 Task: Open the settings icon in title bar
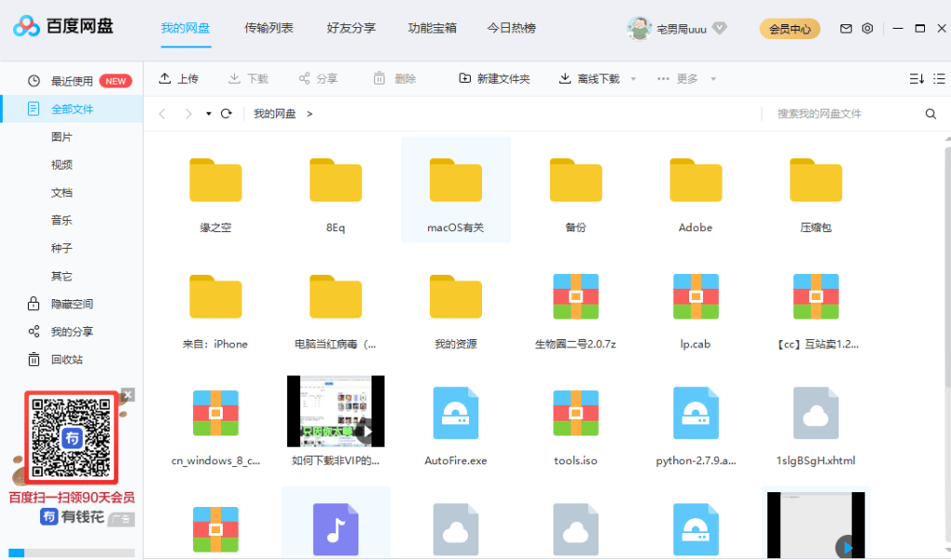pos(867,29)
